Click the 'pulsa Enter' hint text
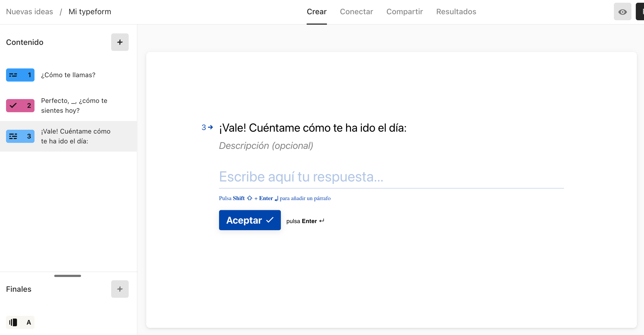Screen dimensions: 644x335 point(305,221)
